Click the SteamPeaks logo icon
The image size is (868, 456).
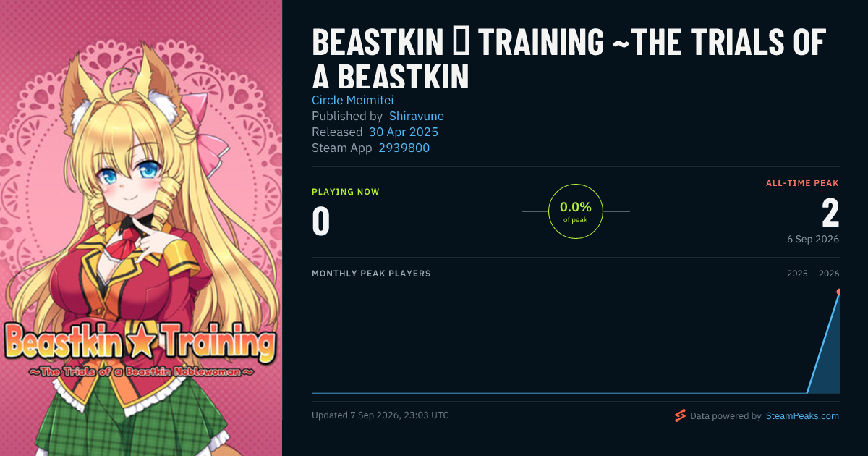[x=680, y=415]
